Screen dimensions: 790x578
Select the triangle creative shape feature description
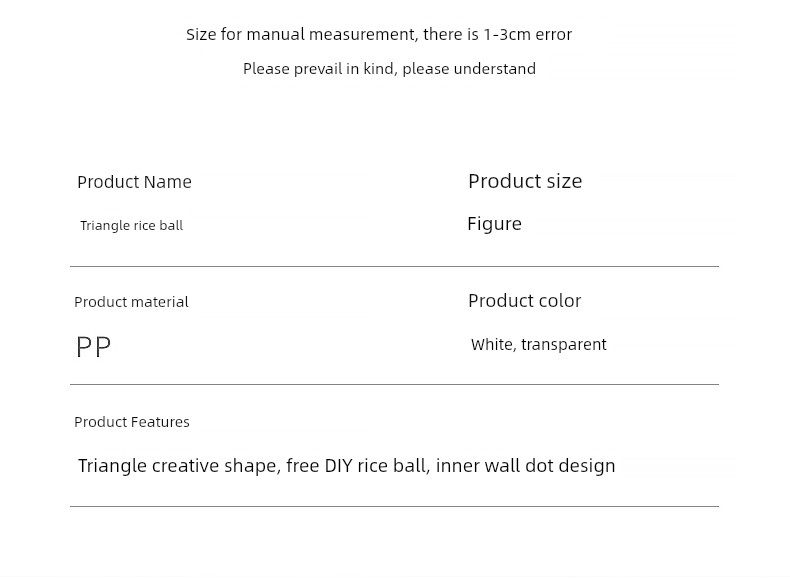tap(347, 466)
